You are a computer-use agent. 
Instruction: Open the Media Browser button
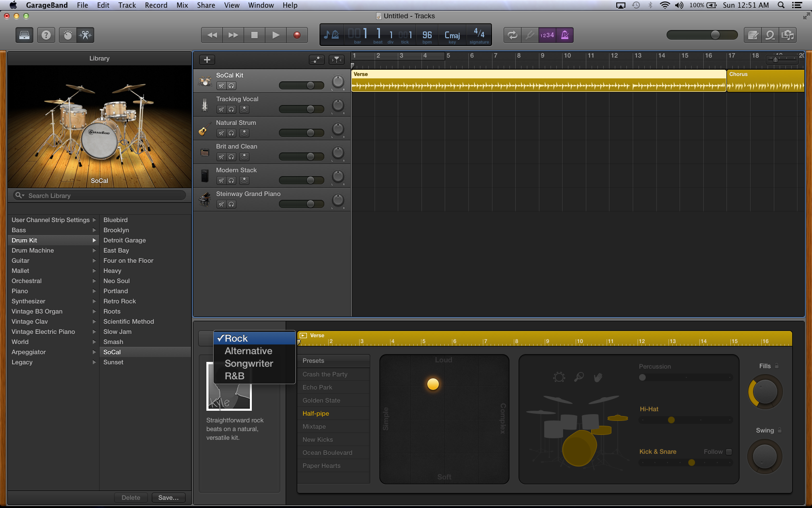788,35
